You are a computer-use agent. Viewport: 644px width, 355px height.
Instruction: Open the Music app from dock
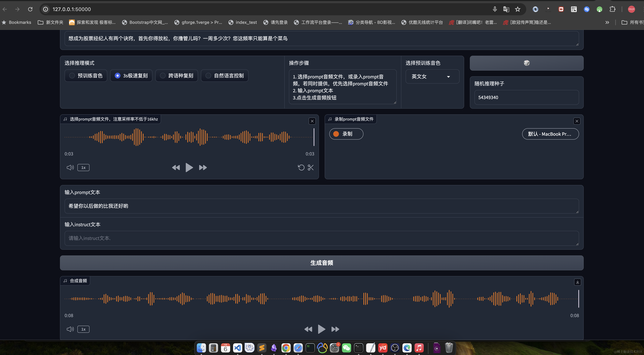pos(419,348)
